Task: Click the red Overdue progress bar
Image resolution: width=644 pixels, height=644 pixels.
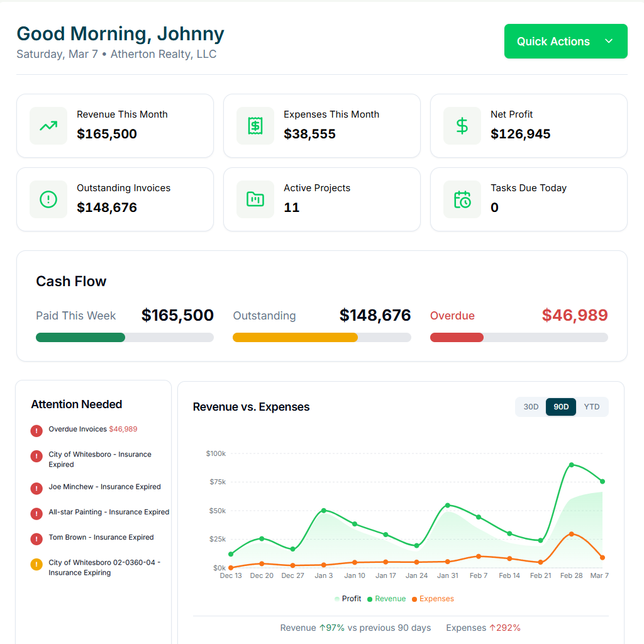Action: pos(457,338)
